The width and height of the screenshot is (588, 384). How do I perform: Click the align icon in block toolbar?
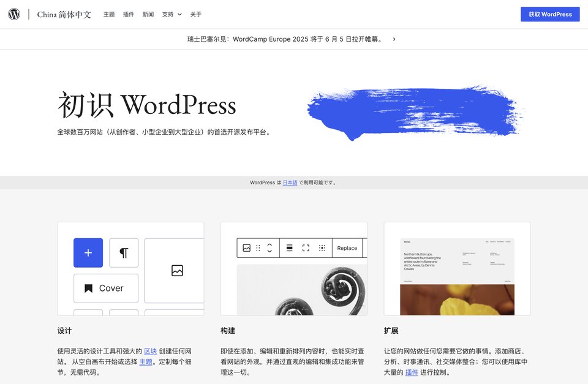[x=290, y=248]
